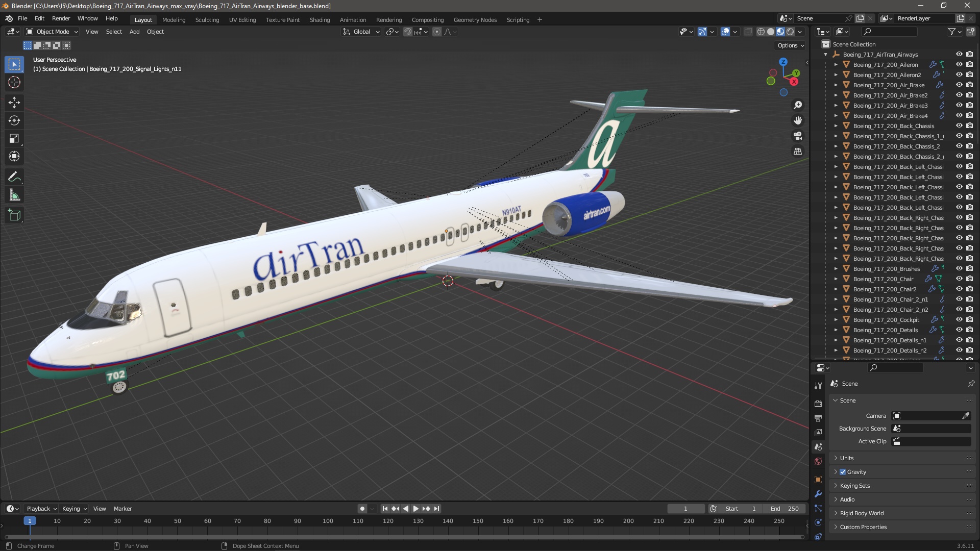Open the View Layer properties tab
The image size is (980, 551).
click(818, 432)
